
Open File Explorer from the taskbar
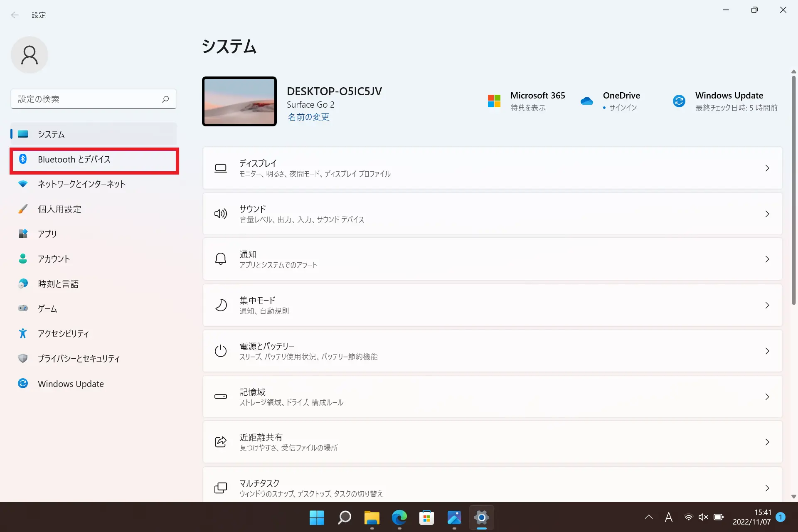372,517
